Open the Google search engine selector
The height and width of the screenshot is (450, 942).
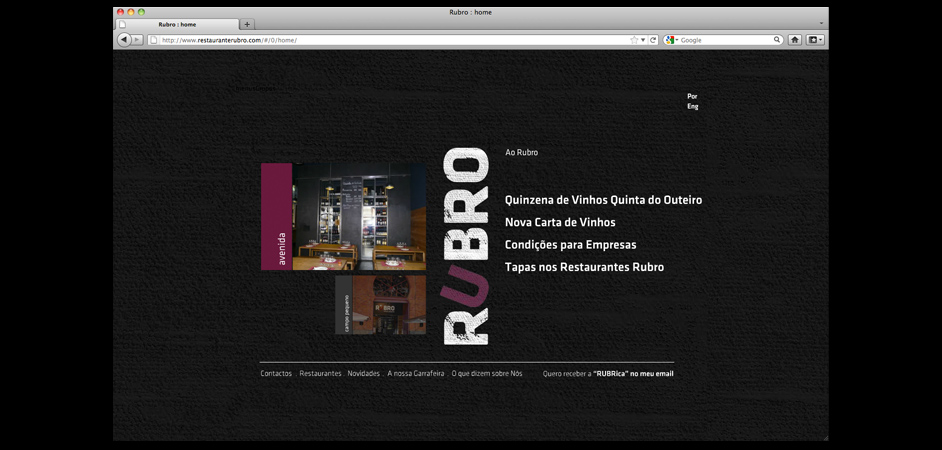point(671,40)
